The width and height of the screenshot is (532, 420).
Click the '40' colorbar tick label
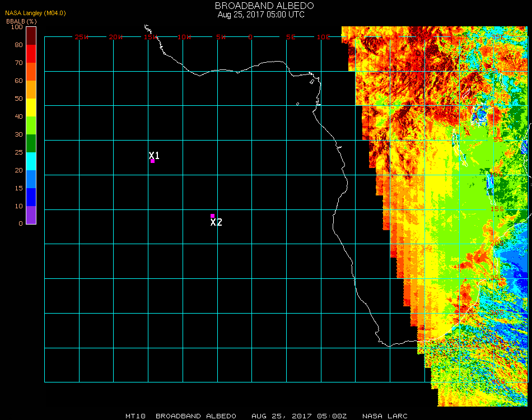coord(18,116)
